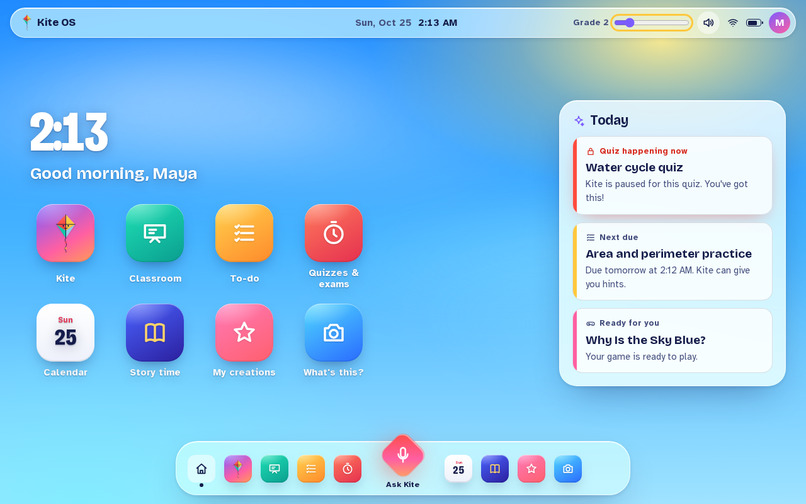The width and height of the screenshot is (806, 504).
Task: Click 'Good morning, Maya' greeting
Action: click(x=114, y=174)
